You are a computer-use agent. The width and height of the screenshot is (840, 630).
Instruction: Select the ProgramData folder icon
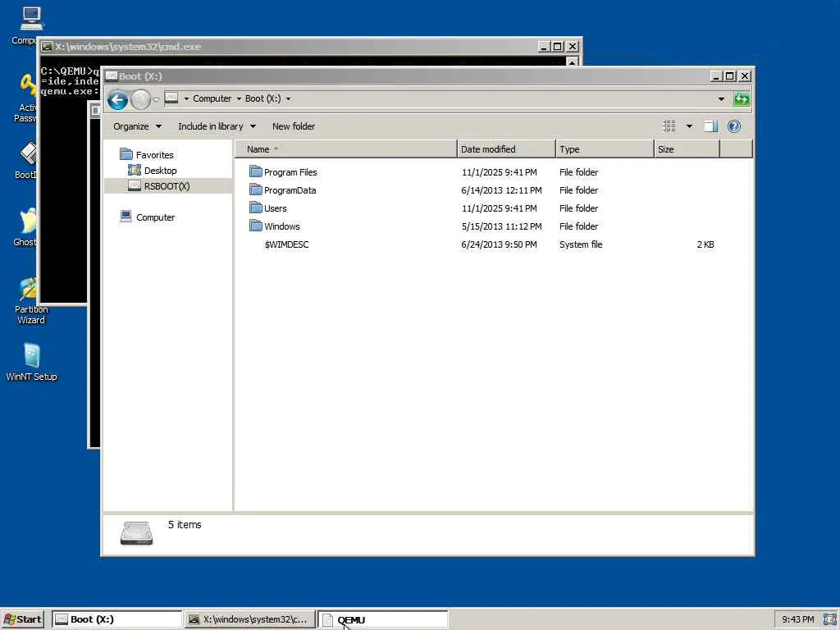pos(256,189)
